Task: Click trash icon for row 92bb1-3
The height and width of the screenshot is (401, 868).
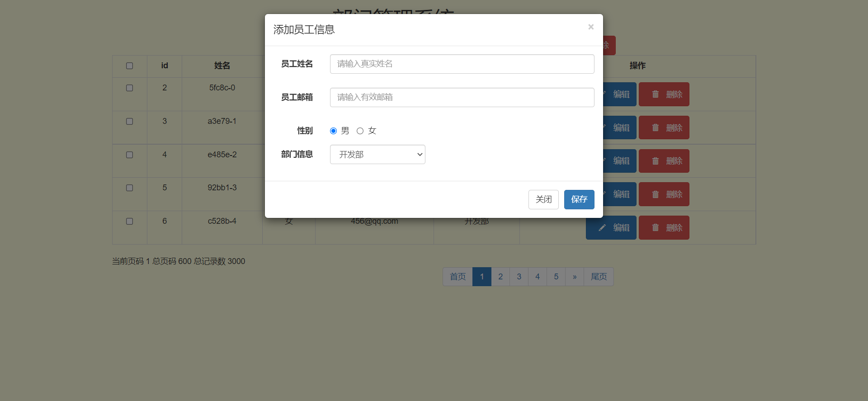Action: pyautogui.click(x=655, y=194)
